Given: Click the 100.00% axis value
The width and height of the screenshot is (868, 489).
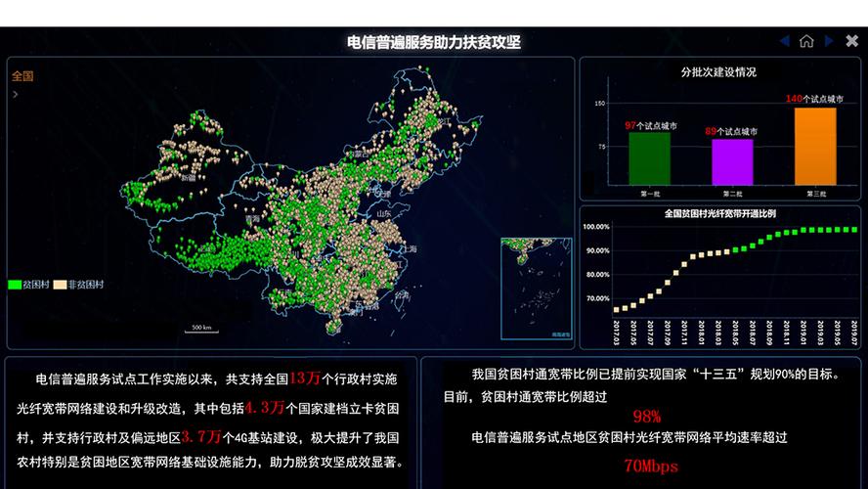Looking at the screenshot, I should tap(596, 227).
